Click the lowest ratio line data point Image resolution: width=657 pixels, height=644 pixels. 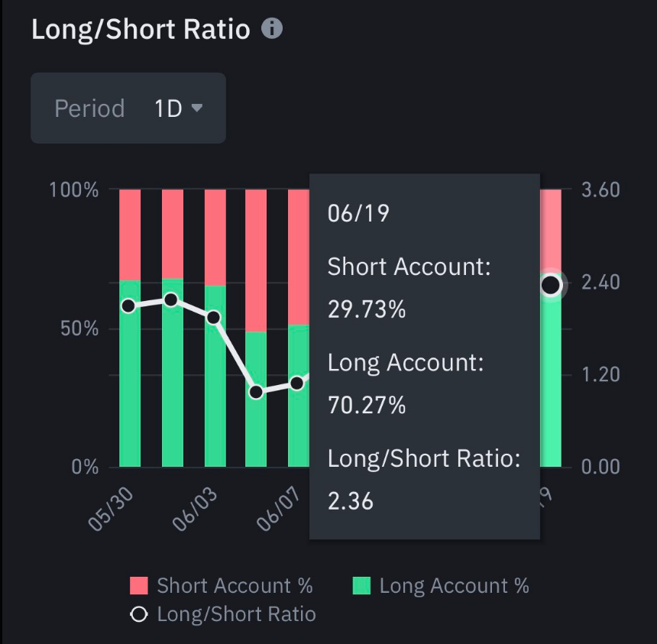tap(256, 393)
